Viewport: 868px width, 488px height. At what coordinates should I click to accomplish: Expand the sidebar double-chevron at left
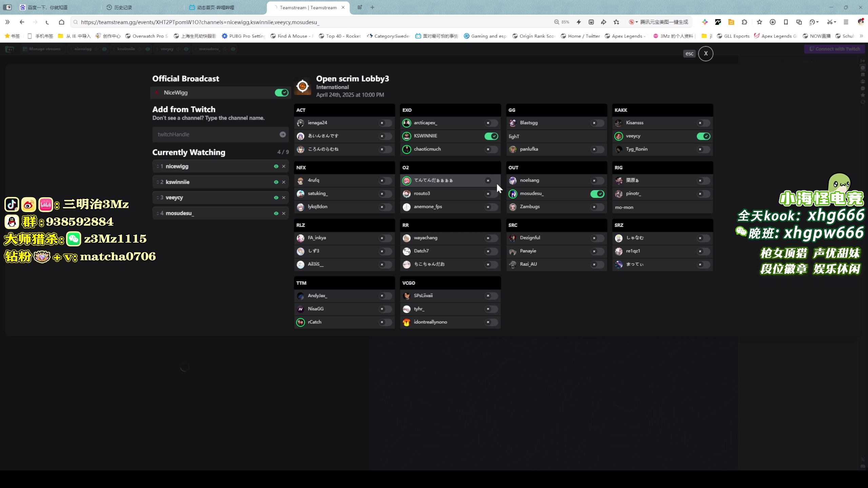[7, 22]
